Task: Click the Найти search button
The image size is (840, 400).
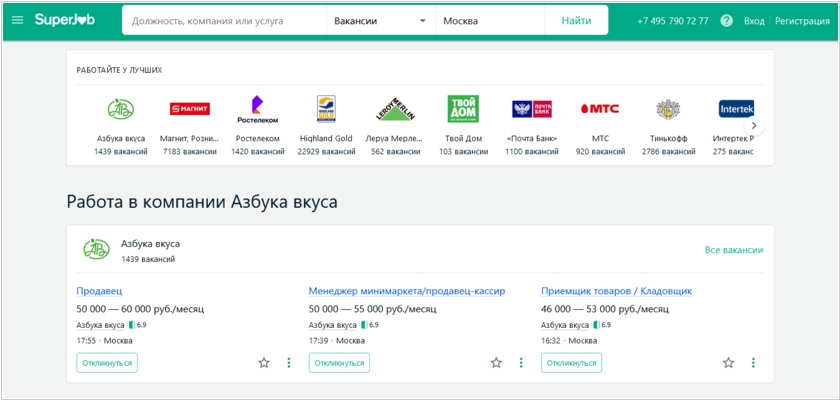Action: [576, 21]
